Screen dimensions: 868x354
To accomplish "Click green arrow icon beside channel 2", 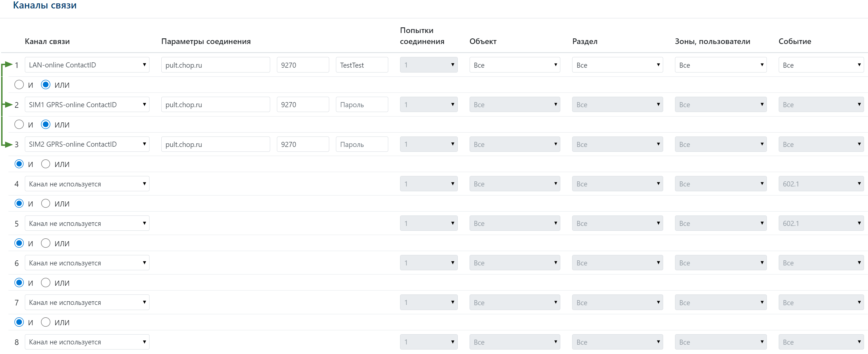I will tap(8, 105).
